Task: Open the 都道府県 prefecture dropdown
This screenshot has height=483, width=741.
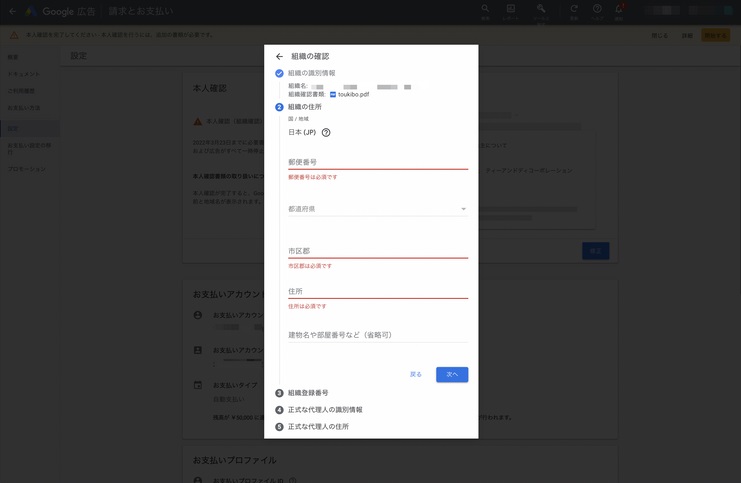Action: [x=377, y=209]
